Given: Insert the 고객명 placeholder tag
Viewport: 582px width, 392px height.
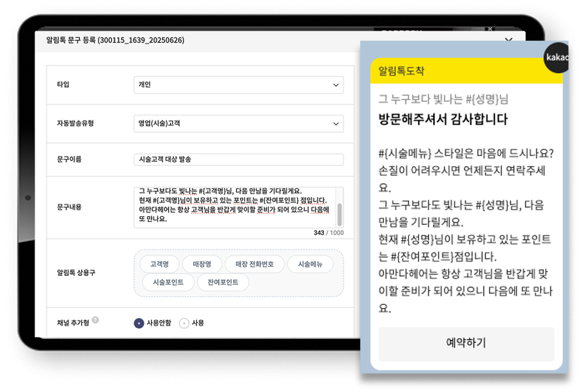Looking at the screenshot, I should tap(159, 264).
